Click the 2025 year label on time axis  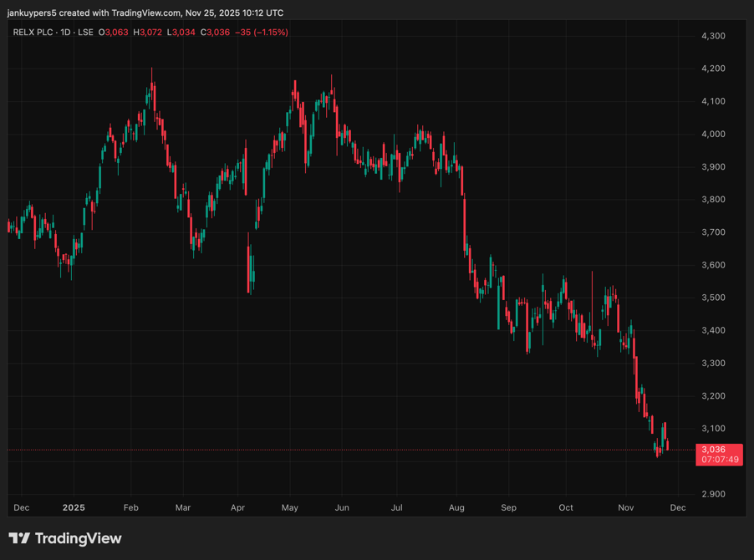74,507
